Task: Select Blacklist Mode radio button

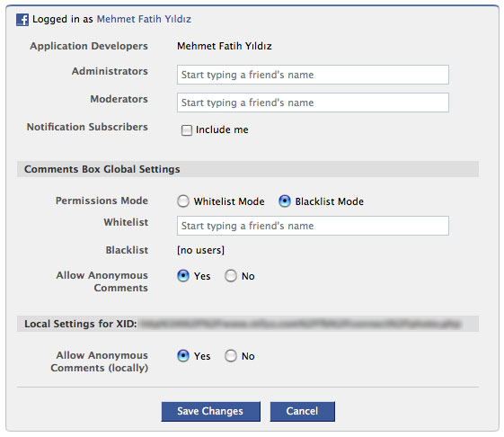Action: tap(285, 201)
